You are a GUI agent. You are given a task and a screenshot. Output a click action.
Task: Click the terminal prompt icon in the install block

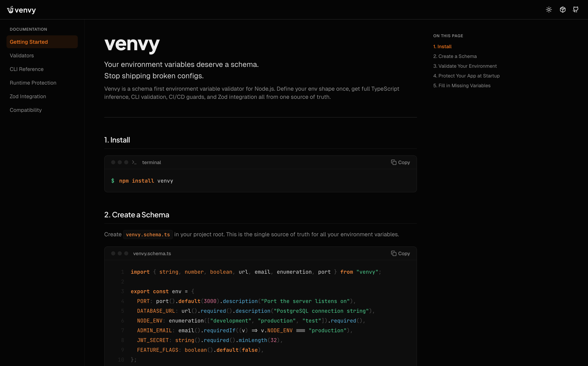(x=134, y=162)
